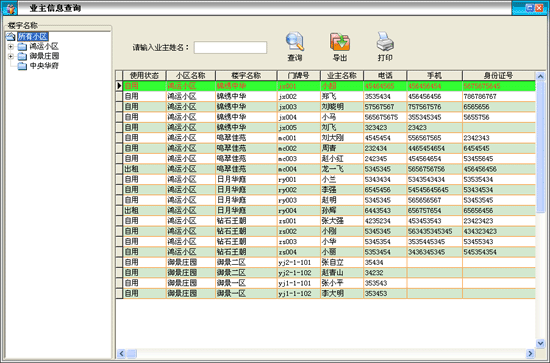Click owner name 张大强 cell
The width and height of the screenshot is (550, 363).
pos(342,221)
